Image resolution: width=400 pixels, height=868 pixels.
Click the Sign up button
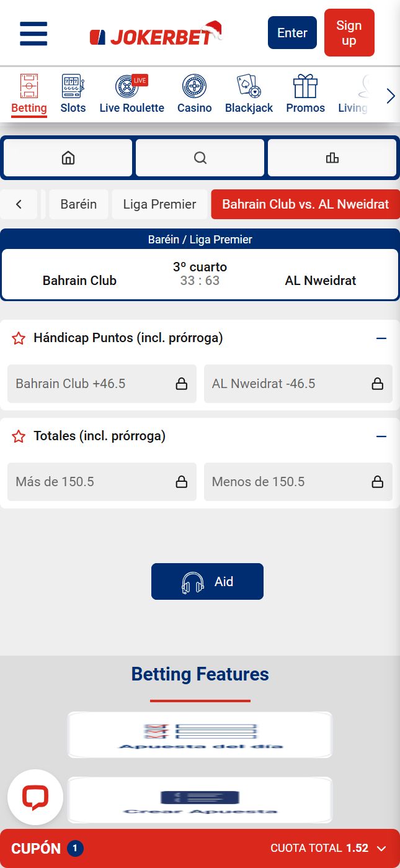point(349,33)
